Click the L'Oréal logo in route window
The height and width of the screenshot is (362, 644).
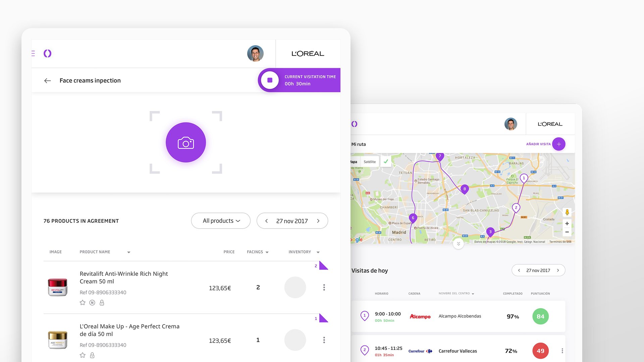(550, 124)
